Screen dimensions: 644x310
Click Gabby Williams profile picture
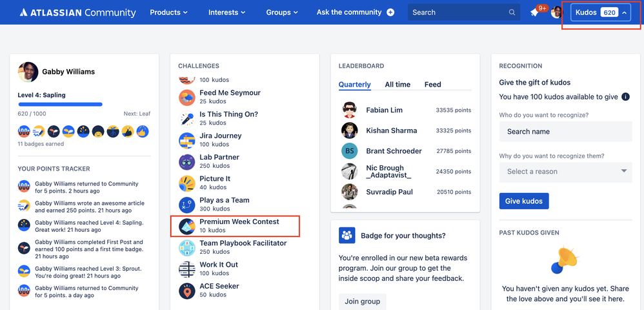tap(28, 72)
